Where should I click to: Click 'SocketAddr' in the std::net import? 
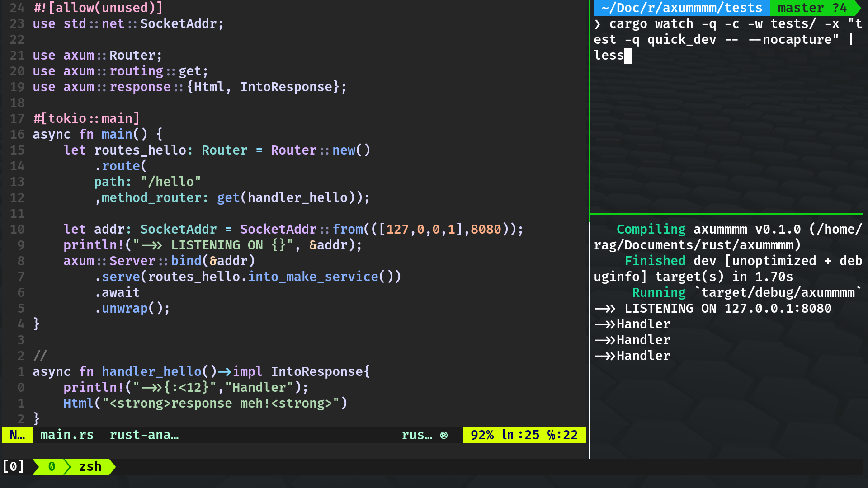click(179, 24)
